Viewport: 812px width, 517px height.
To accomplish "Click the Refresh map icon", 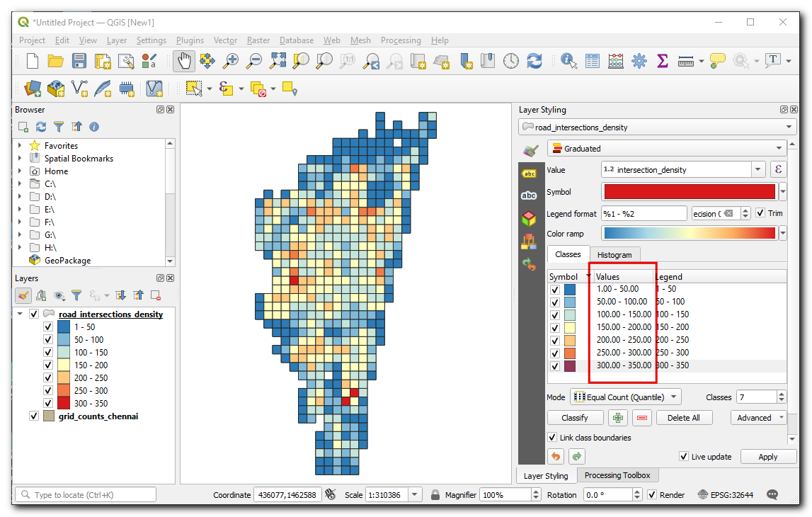I will point(534,62).
